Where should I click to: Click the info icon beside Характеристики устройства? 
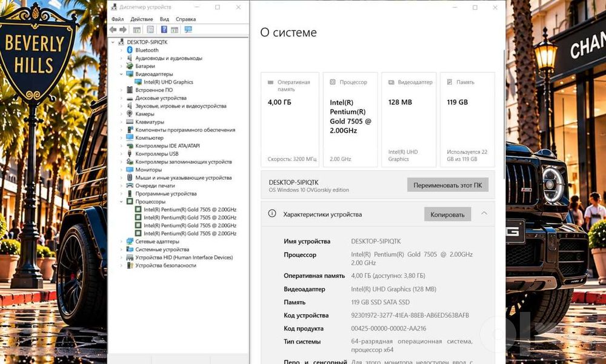[272, 214]
